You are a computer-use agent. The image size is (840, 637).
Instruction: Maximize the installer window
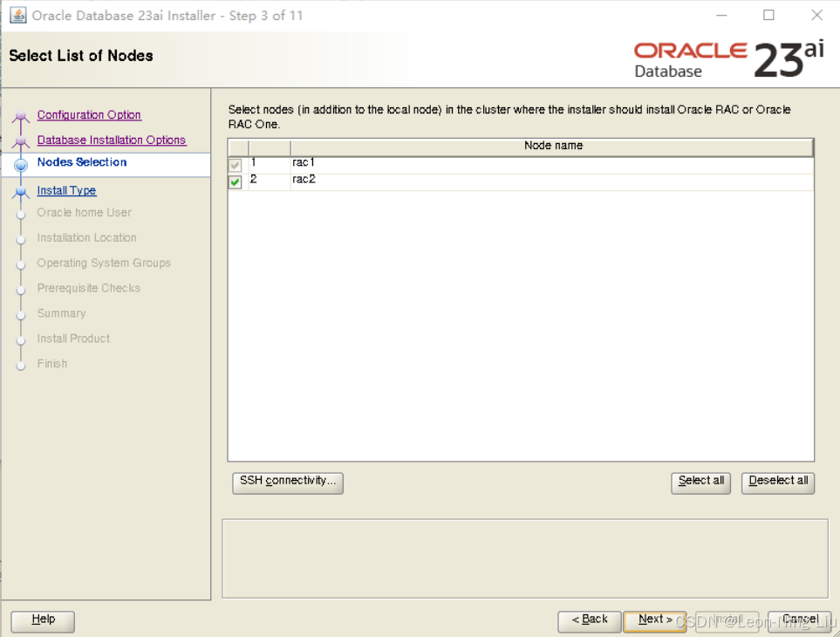[x=768, y=15]
